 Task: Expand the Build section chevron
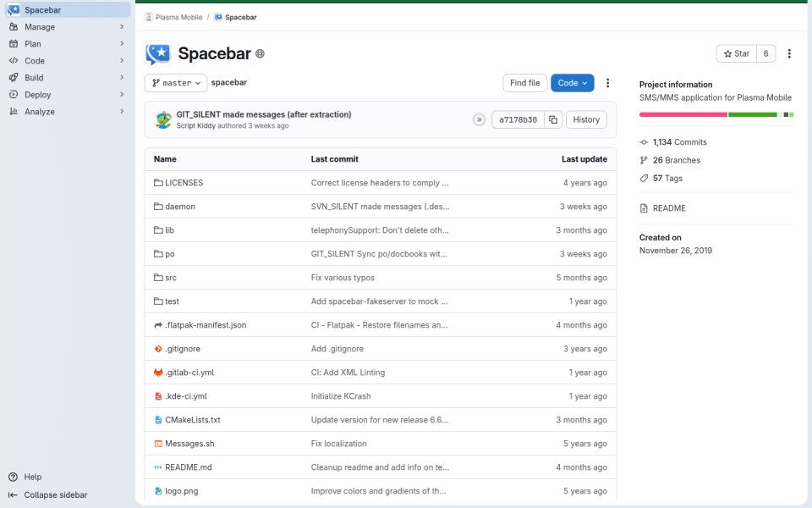tap(122, 78)
